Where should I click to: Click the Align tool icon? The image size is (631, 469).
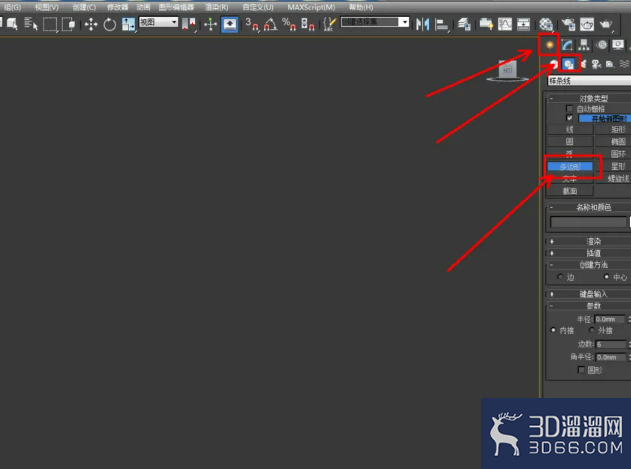tap(441, 25)
